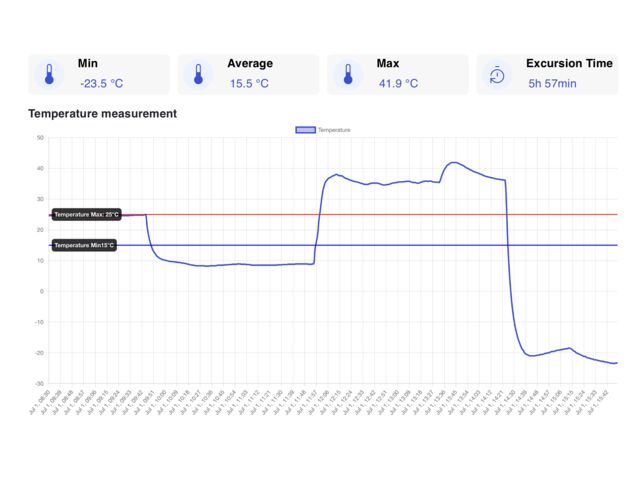Select the Average value 15.5 °C
Screen dimensions: 640x480
pos(248,84)
